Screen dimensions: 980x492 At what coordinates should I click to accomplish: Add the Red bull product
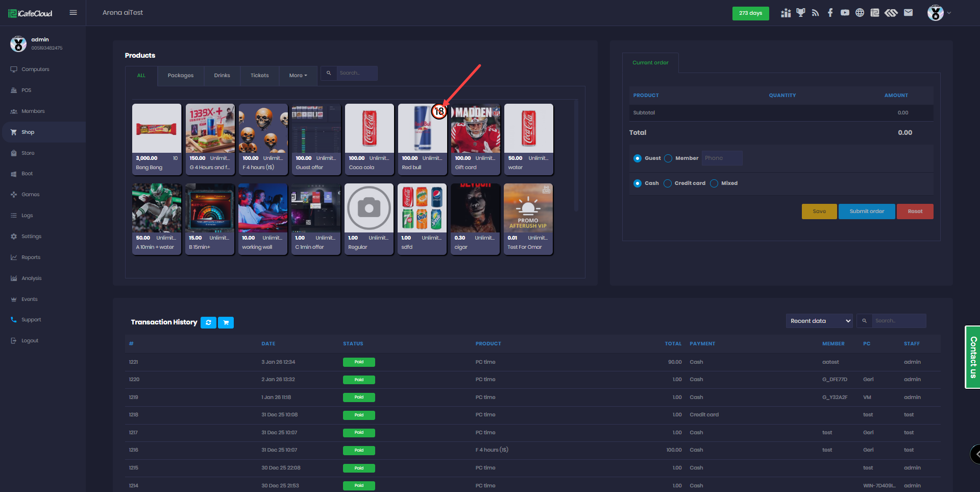422,139
